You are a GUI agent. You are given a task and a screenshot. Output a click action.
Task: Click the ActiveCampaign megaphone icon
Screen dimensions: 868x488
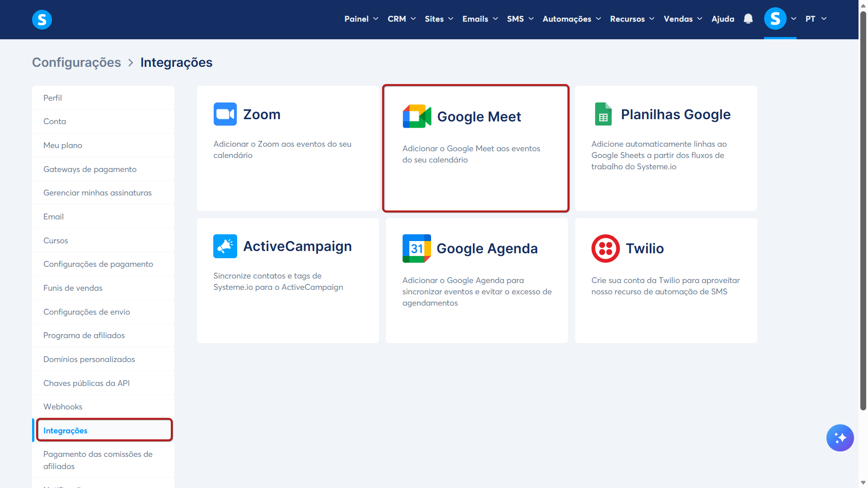pos(225,246)
